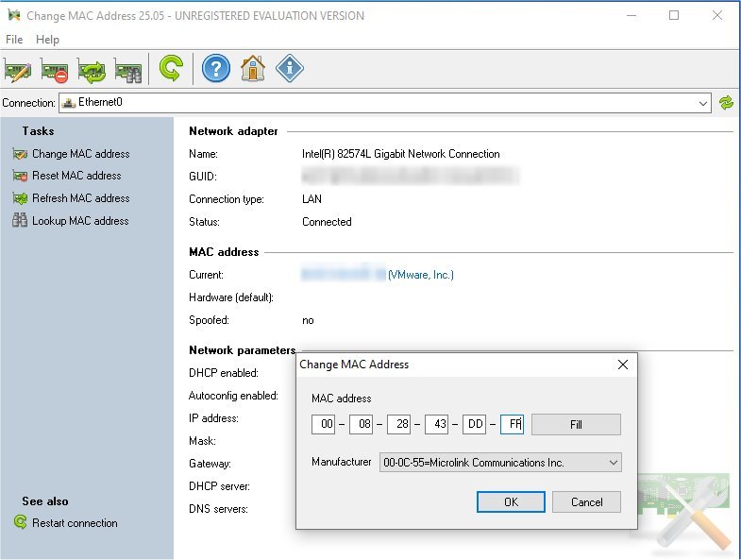Click the Refresh MAC address toolbar icon

click(x=92, y=71)
